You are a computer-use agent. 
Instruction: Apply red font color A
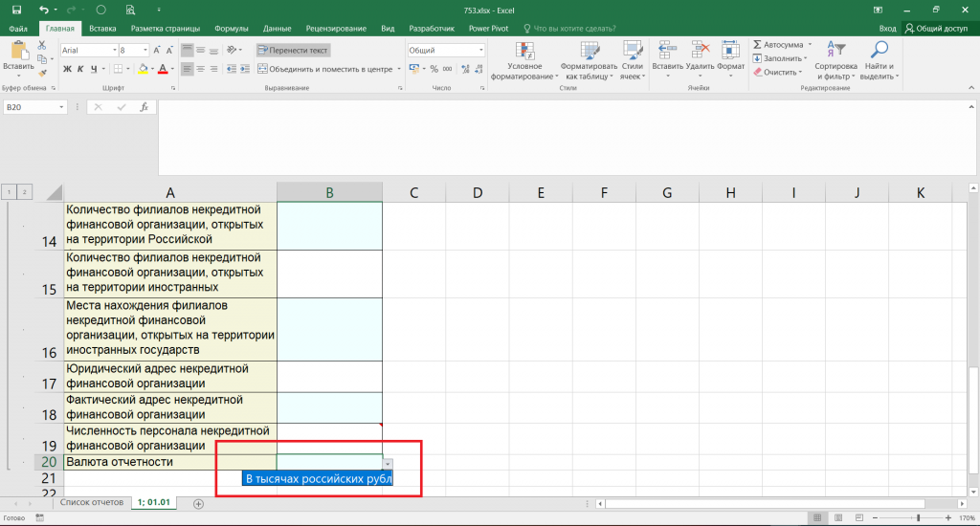tap(163, 69)
